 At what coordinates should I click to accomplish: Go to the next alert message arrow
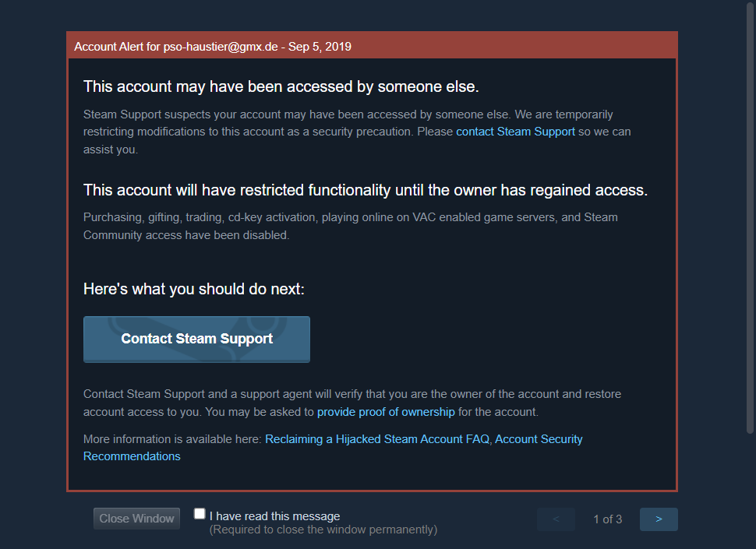point(659,519)
